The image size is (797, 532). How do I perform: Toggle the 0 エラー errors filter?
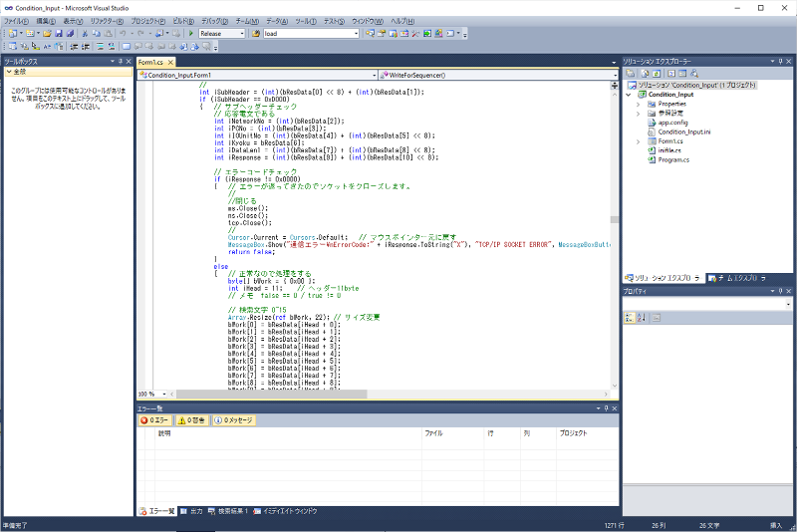[155, 420]
